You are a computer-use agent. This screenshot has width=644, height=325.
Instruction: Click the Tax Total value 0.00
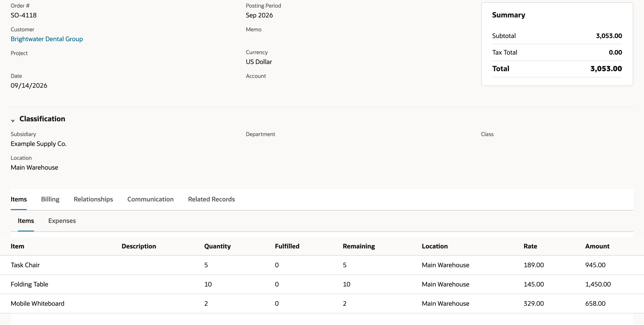coord(615,52)
